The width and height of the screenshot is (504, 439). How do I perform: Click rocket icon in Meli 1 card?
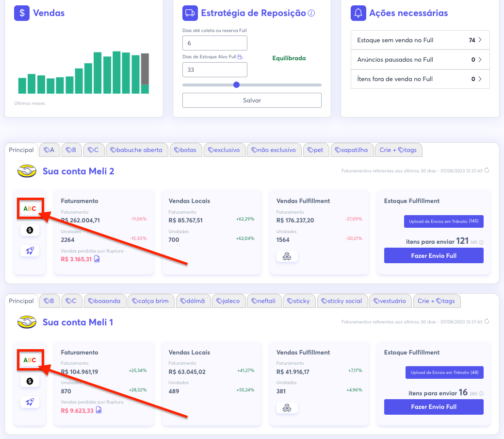point(30,402)
